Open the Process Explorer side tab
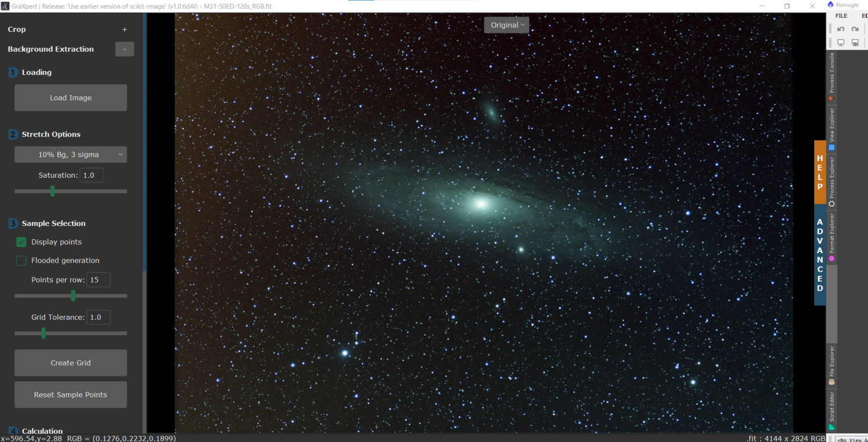This screenshot has width=868, height=442. pos(832,181)
